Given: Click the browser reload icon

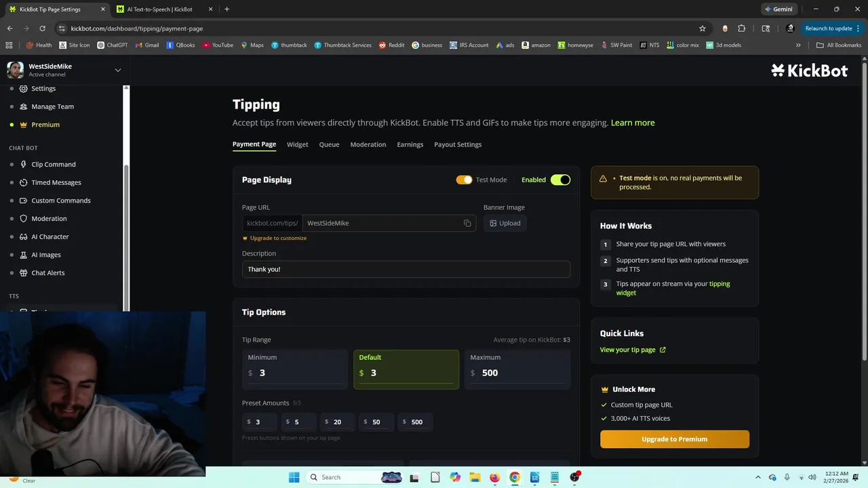Looking at the screenshot, I should pos(42,28).
